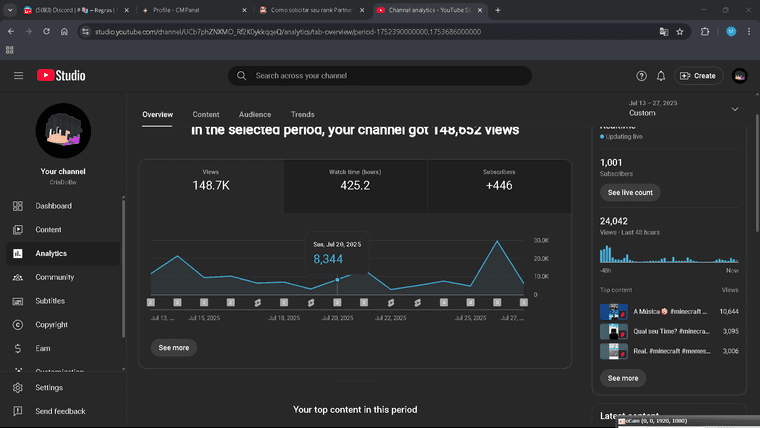
Task: Open the A Música #minecraft video thumbnail
Action: (x=614, y=312)
